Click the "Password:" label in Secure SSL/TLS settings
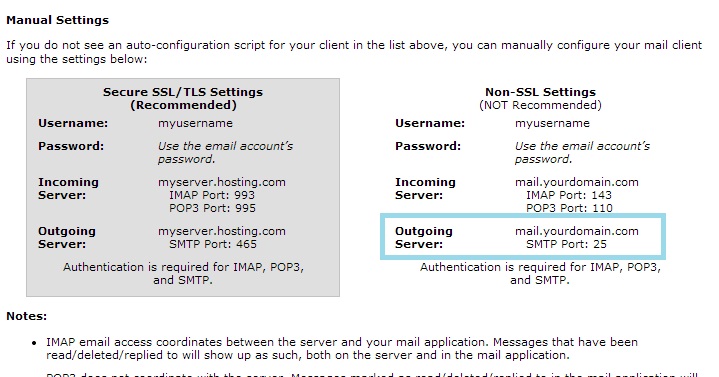 71,146
